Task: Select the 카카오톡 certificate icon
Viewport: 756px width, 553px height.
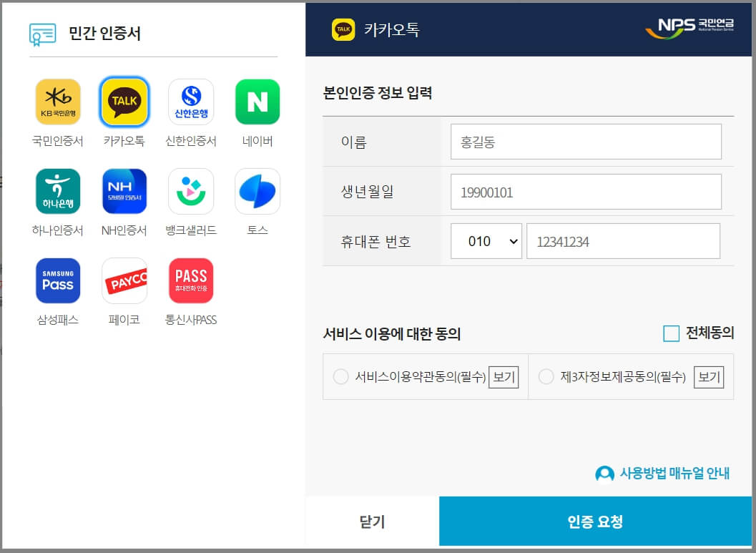Action: (124, 102)
